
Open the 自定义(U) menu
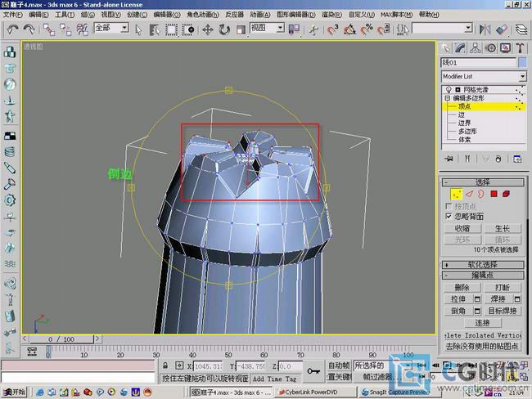[362, 15]
